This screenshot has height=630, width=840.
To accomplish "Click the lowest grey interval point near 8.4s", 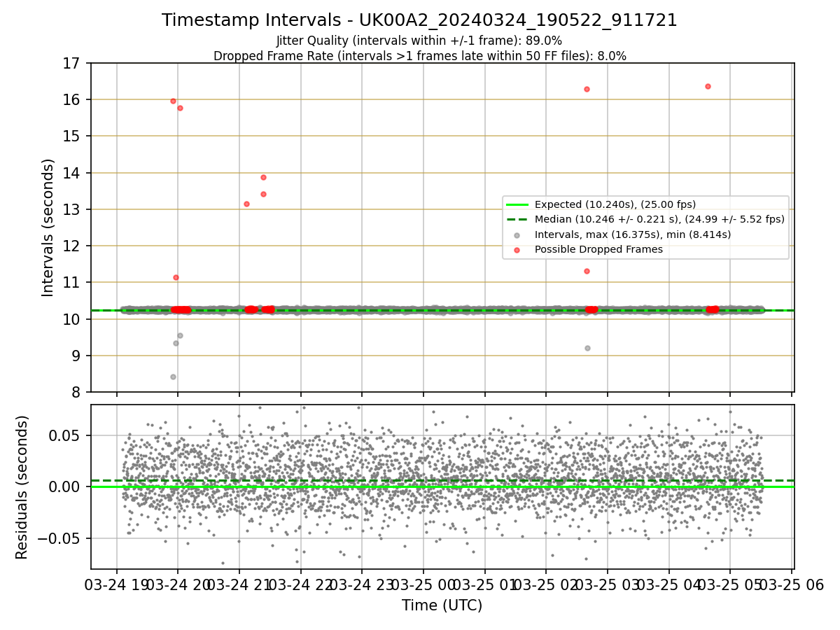I will pos(173,377).
